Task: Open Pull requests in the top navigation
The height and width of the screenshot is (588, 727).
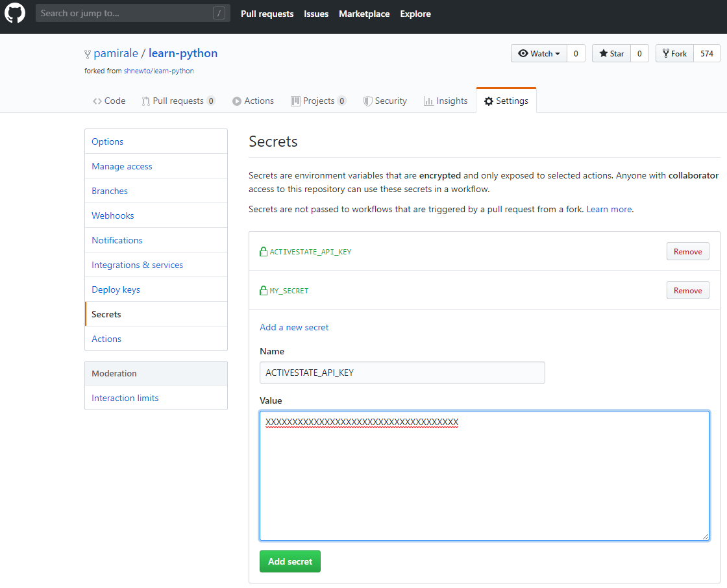Action: pyautogui.click(x=267, y=14)
